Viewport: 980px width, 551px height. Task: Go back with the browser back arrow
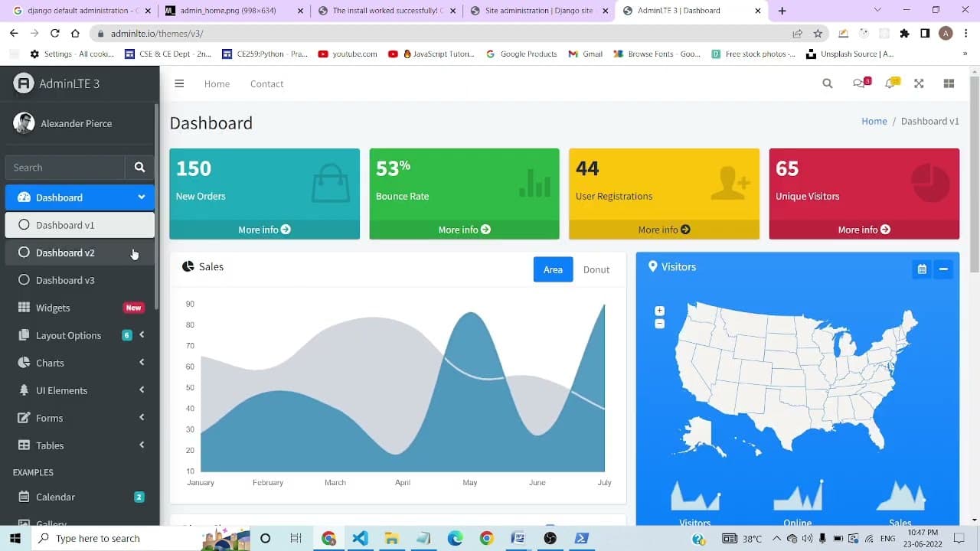click(14, 34)
